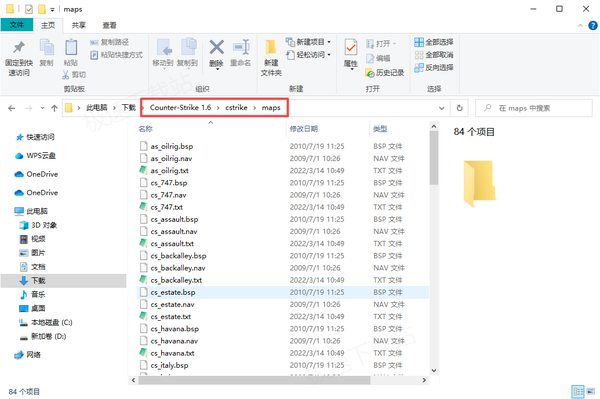Select file cs_747.nav

(168, 195)
